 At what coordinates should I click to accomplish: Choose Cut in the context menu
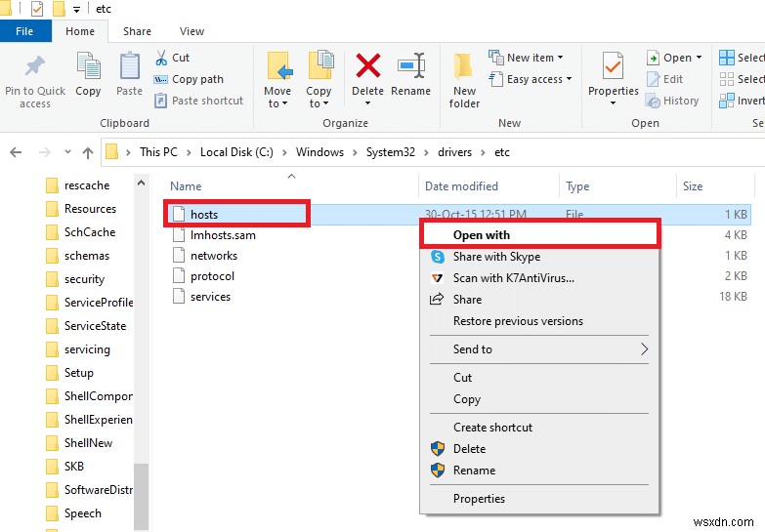540,378
